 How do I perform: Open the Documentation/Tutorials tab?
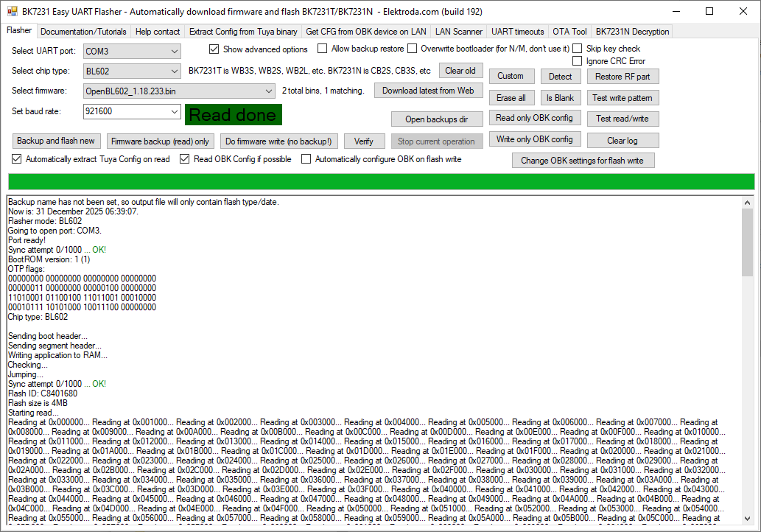tap(83, 32)
